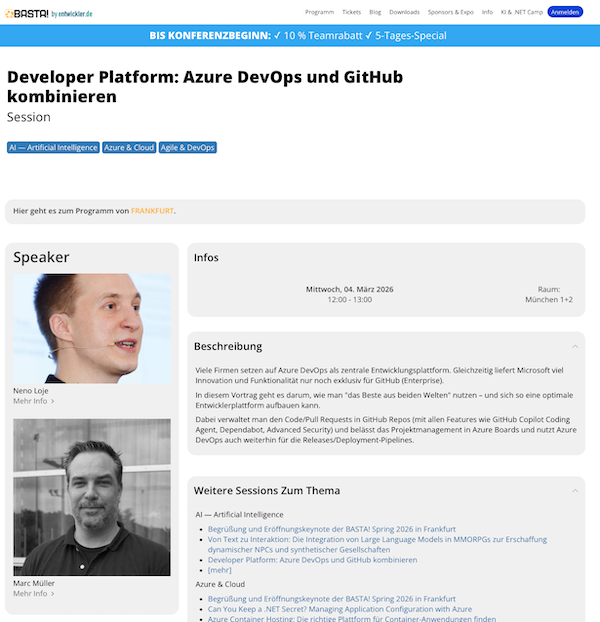Click the Azure & Cloud category heading in list
600x622 pixels.
220,585
